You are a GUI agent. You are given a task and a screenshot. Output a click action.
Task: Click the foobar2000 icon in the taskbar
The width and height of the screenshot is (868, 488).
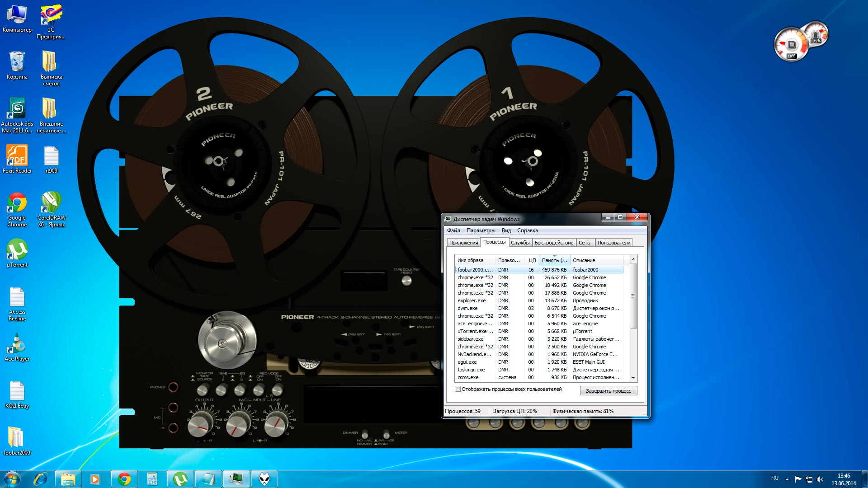pyautogui.click(x=264, y=479)
